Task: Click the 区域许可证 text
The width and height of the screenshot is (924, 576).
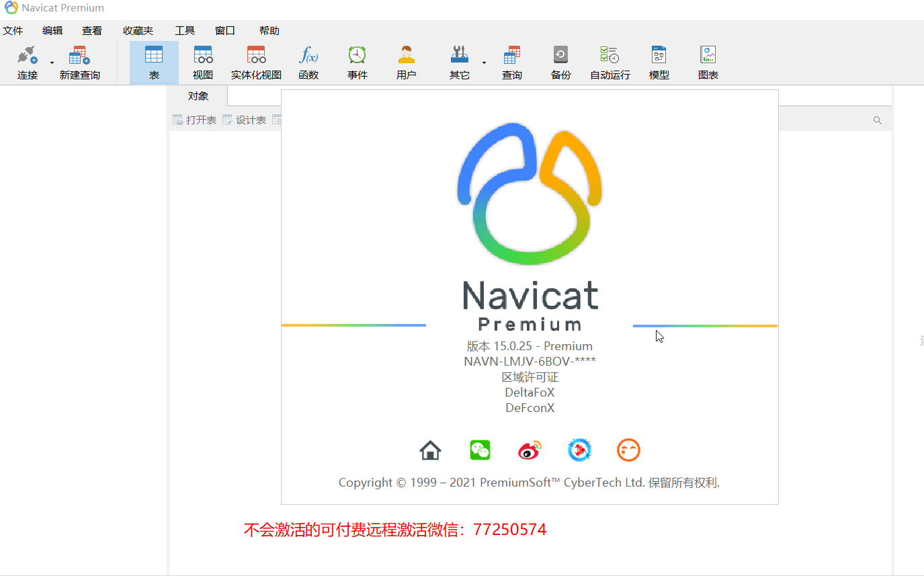Action: pyautogui.click(x=530, y=377)
